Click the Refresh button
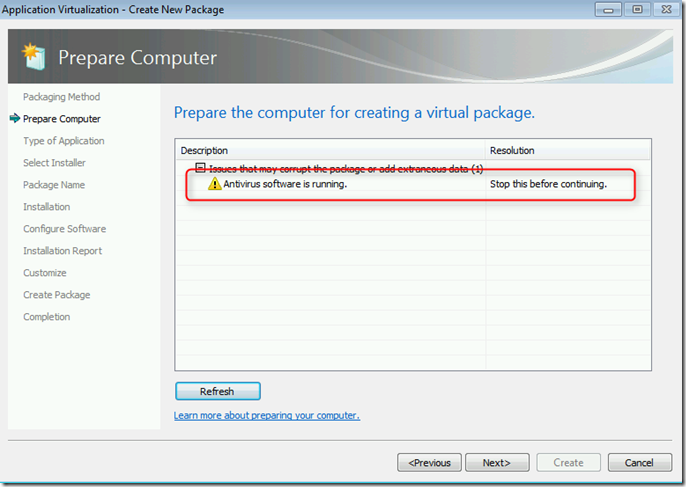This screenshot has height=487, width=686. [x=218, y=391]
